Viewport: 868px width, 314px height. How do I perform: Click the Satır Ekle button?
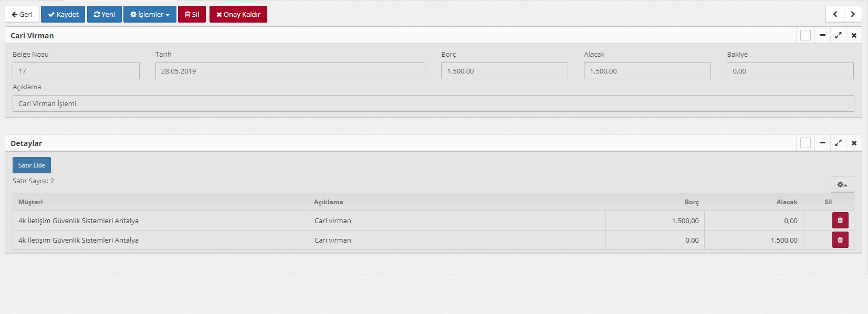pos(32,165)
